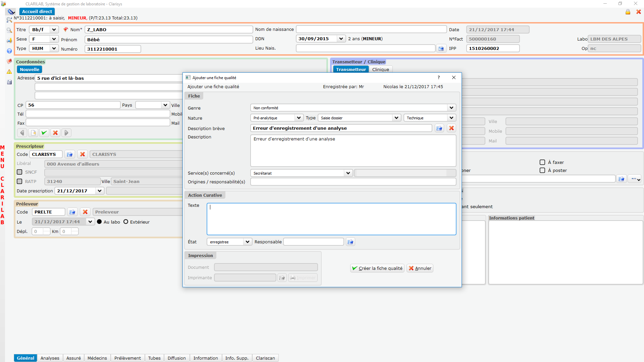Image resolution: width=644 pixels, height=362 pixels.
Task: Clear Préleveur with red X icon
Action: (x=85, y=212)
